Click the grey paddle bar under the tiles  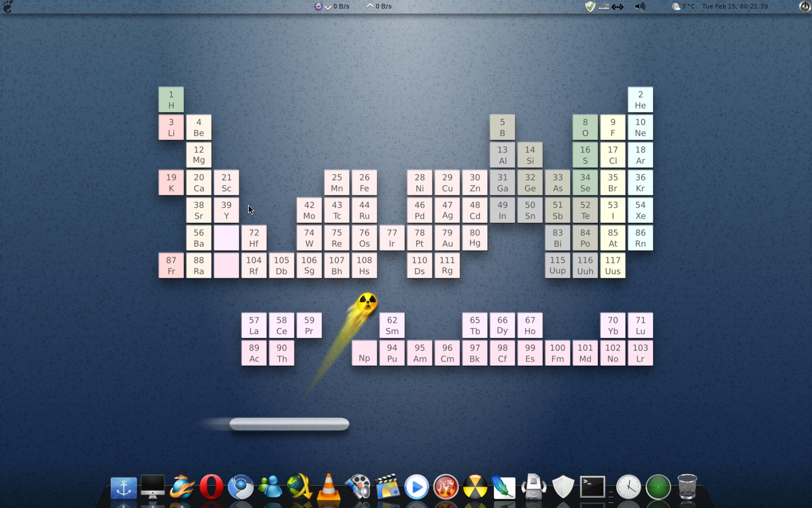tap(289, 424)
